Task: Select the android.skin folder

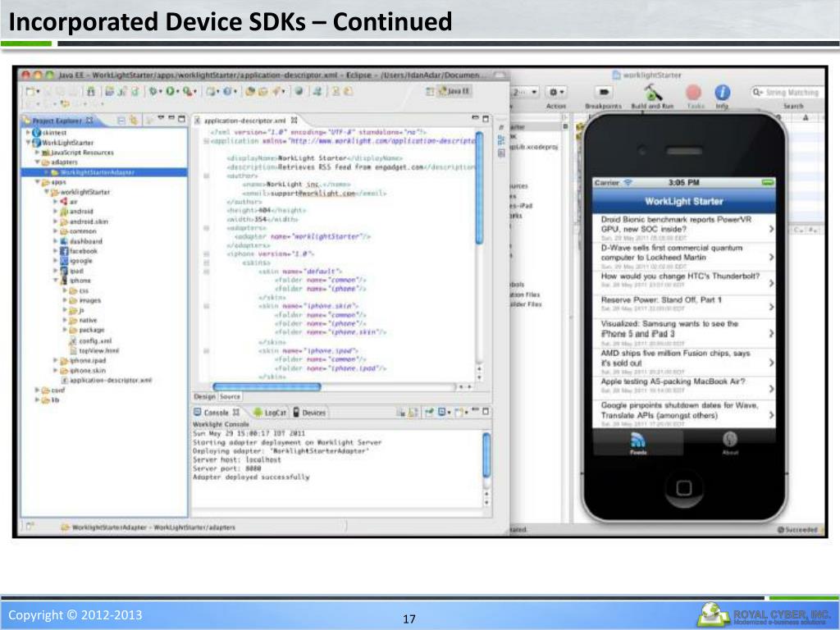Action: (x=84, y=221)
